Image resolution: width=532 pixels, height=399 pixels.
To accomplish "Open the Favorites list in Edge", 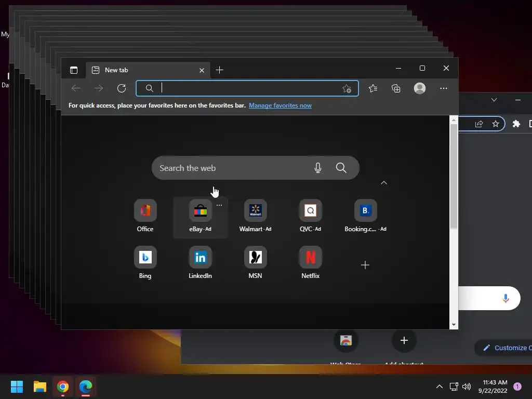I will (373, 88).
